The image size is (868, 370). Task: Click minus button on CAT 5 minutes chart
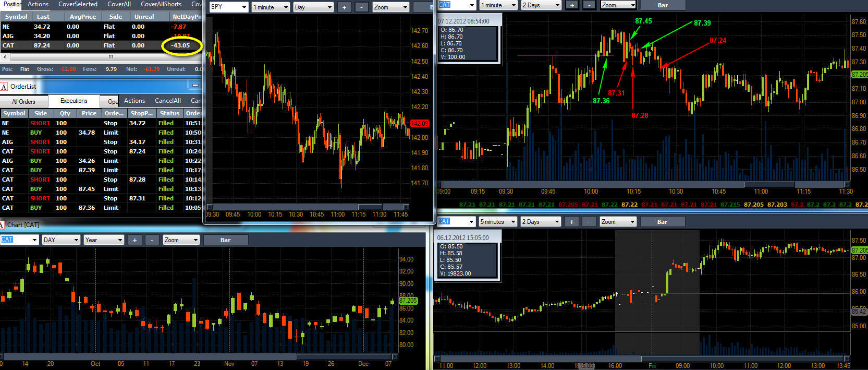(x=589, y=222)
